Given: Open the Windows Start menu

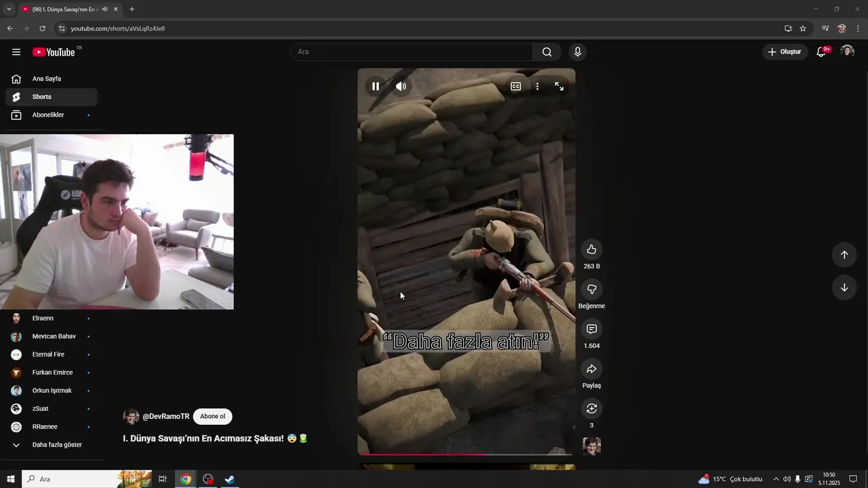Looking at the screenshot, I should click(11, 479).
